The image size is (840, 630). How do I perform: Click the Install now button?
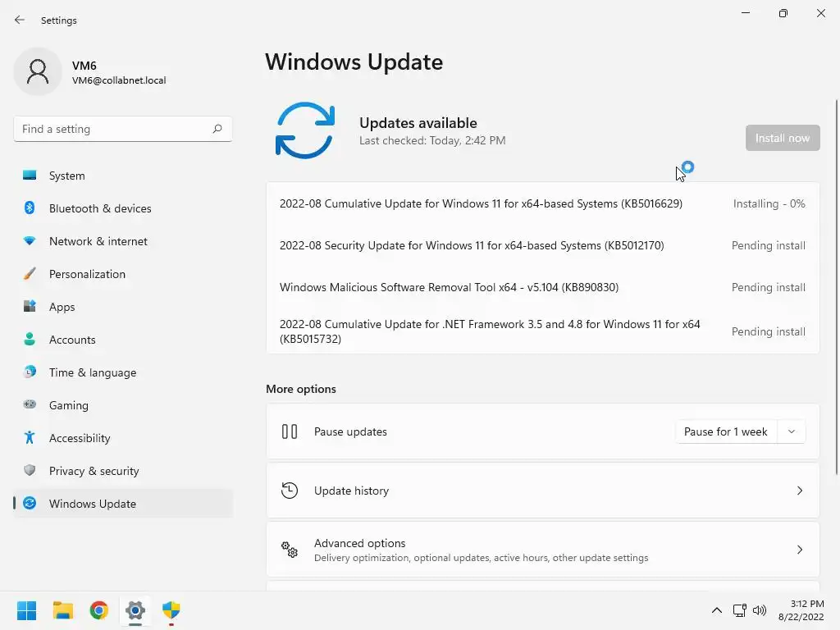783,138
